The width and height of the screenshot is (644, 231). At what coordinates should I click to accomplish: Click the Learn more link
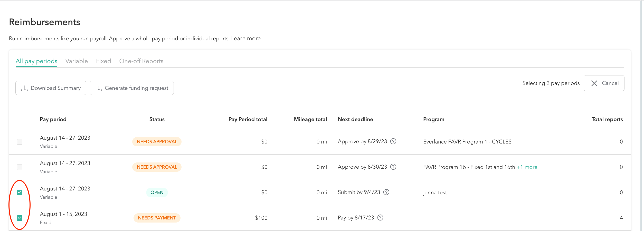247,38
